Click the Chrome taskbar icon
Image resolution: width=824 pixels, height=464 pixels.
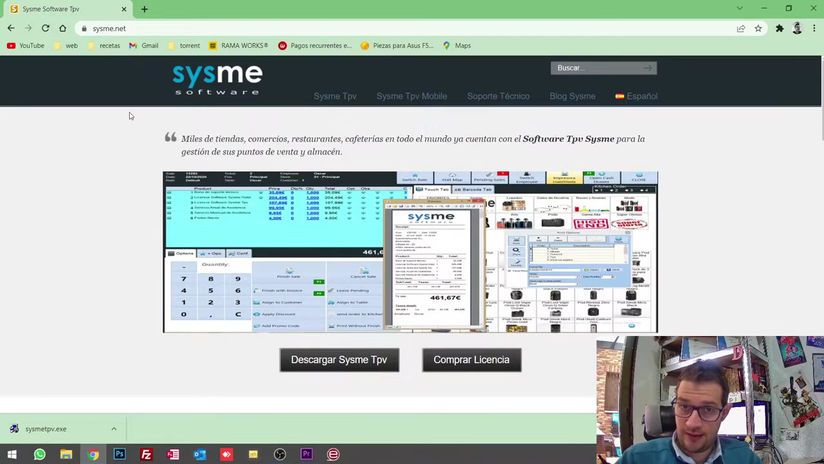pyautogui.click(x=93, y=454)
